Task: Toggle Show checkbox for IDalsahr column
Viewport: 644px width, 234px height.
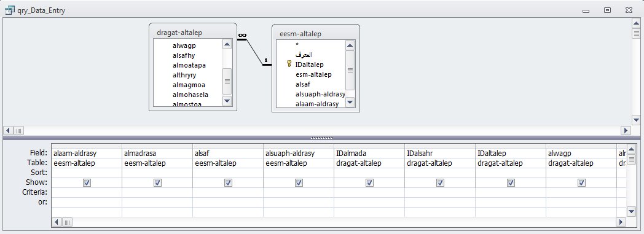Action: click(440, 182)
